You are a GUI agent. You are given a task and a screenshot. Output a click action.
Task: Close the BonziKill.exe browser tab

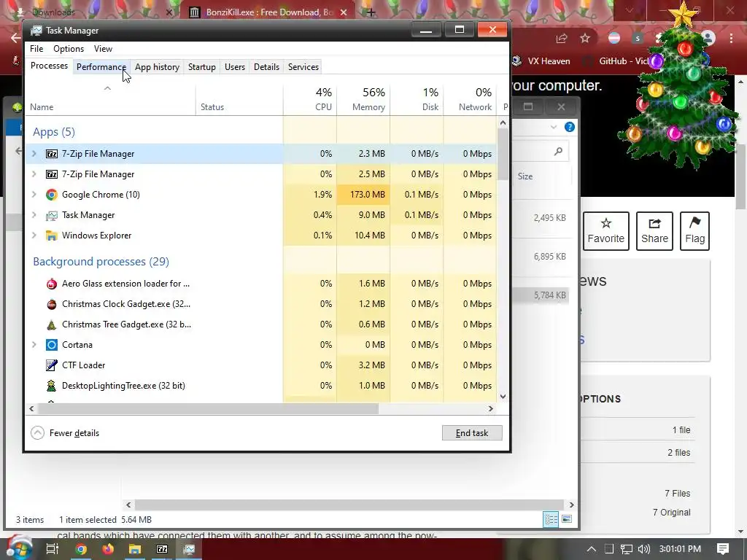pos(344,12)
